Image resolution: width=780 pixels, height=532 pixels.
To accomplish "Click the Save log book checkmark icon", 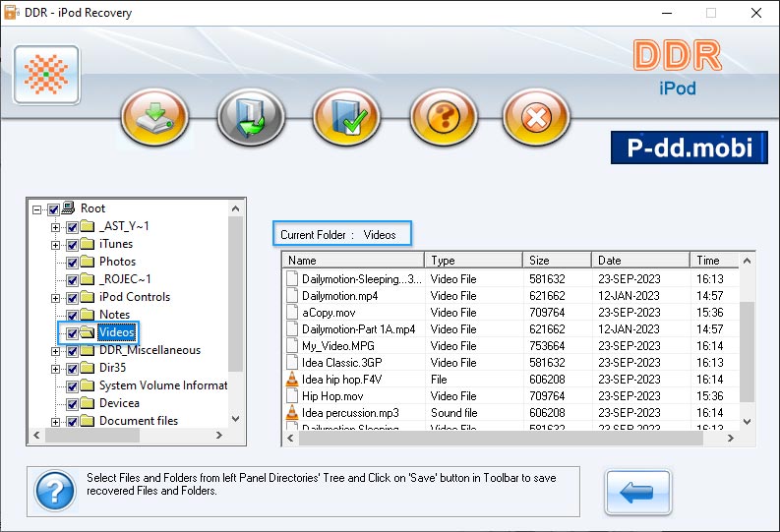I will click(347, 117).
